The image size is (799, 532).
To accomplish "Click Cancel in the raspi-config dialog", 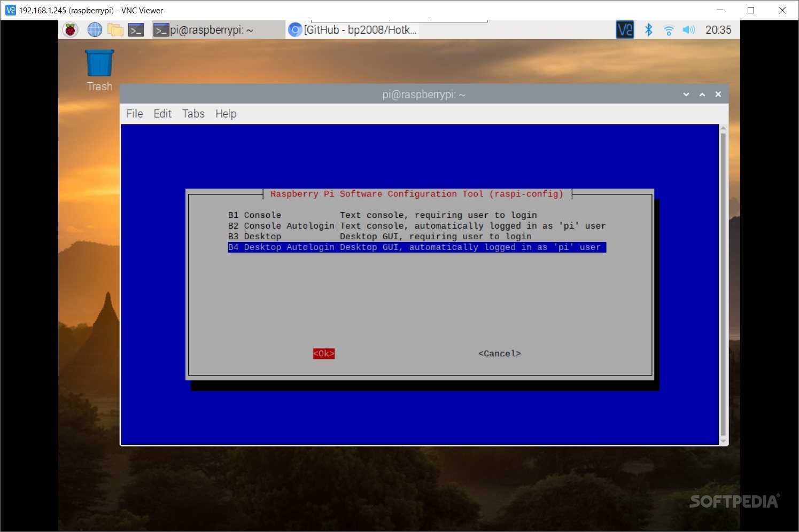I will pyautogui.click(x=500, y=354).
